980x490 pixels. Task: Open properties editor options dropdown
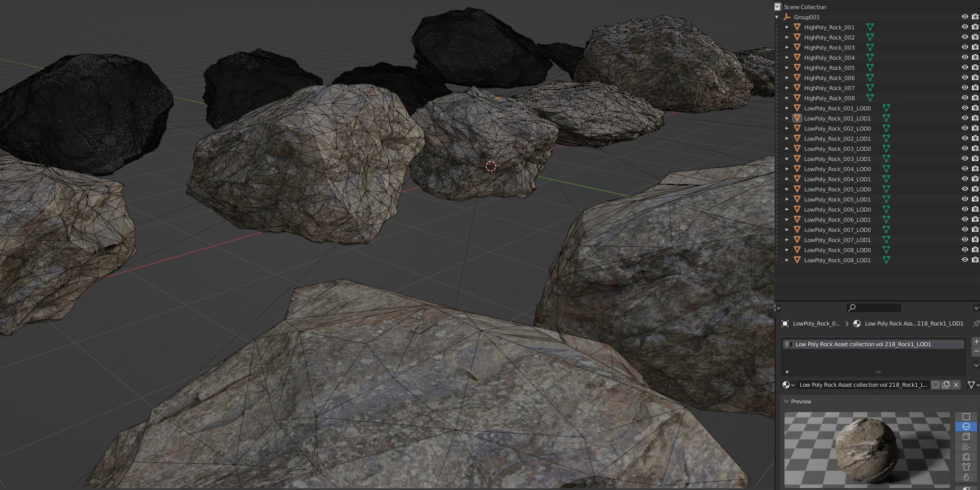point(976,308)
